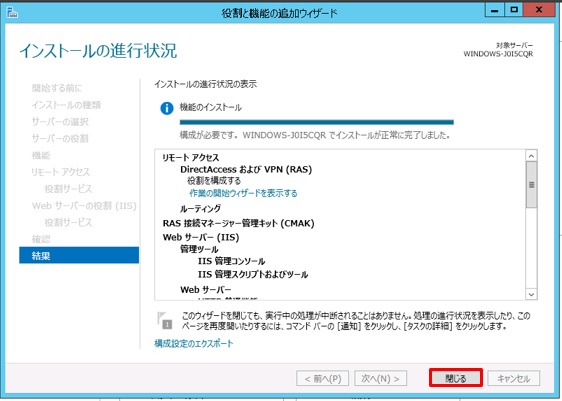Select the 結果 step in sidebar
Viewport: 562px width, 401px height.
[79, 256]
